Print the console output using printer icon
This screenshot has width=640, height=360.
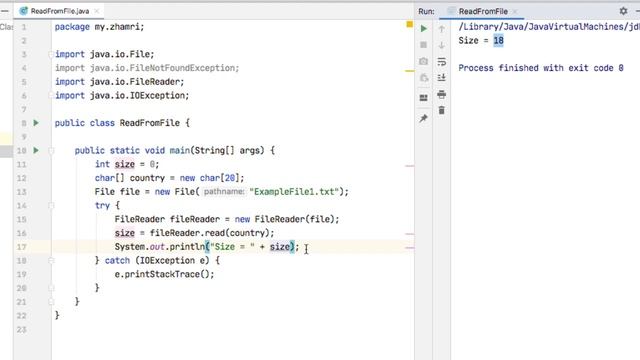(442, 95)
